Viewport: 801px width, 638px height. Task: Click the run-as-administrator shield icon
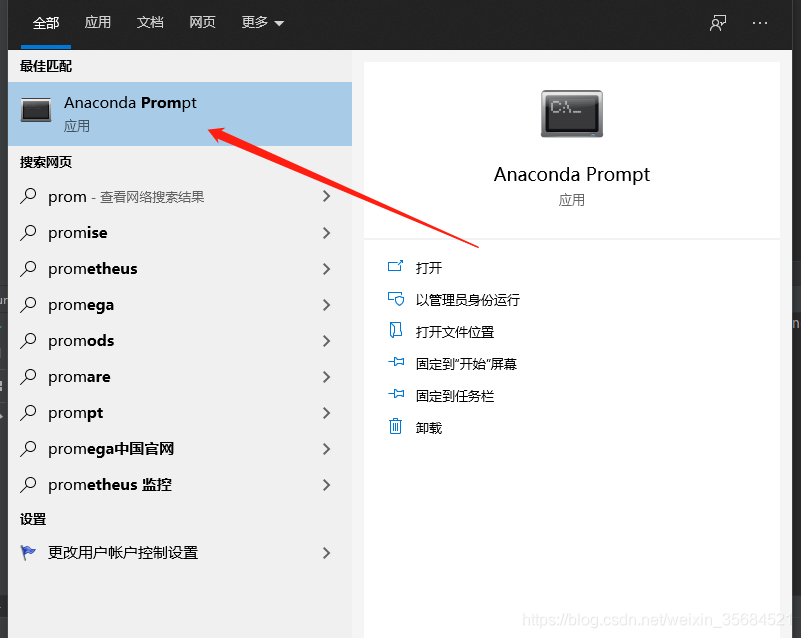(x=396, y=298)
